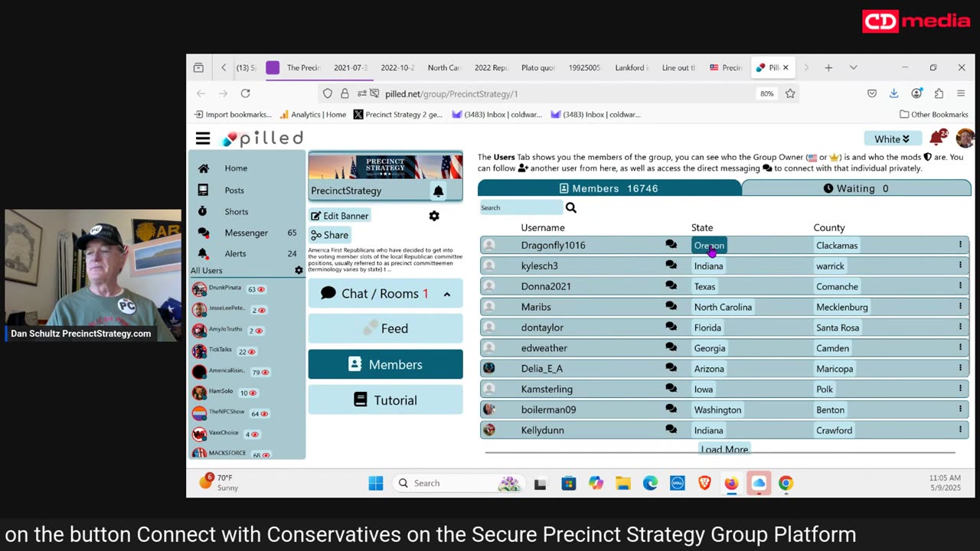
Task: Open Windows Start menu
Action: [x=375, y=483]
